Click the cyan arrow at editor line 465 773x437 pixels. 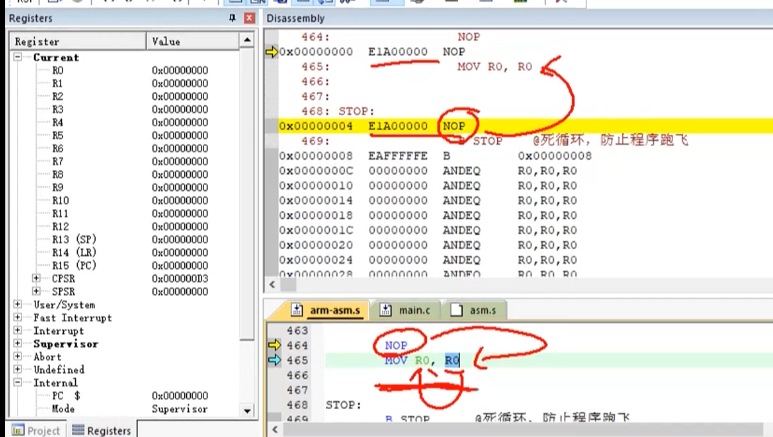click(x=274, y=360)
